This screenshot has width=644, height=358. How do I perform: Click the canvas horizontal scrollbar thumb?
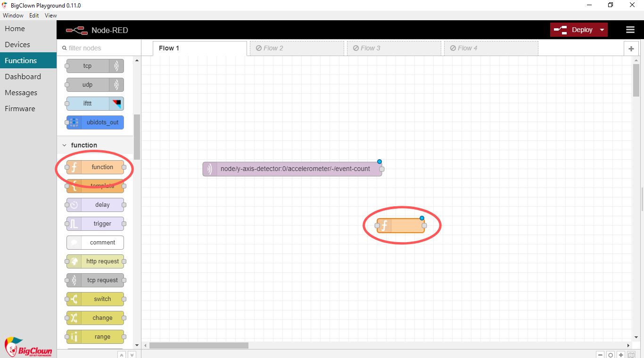tap(199, 345)
